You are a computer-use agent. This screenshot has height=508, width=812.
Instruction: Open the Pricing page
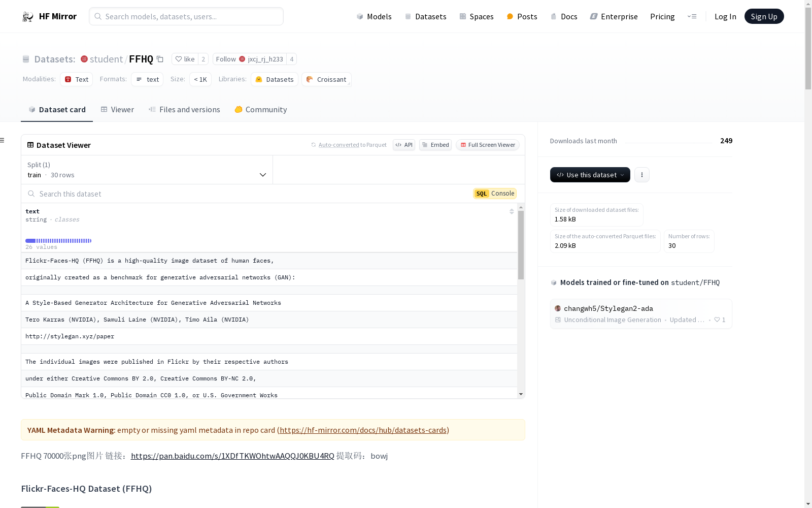pos(662,17)
